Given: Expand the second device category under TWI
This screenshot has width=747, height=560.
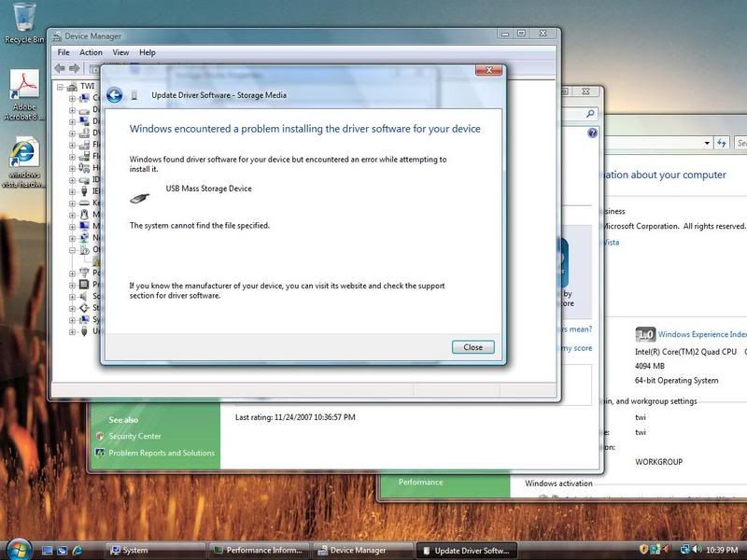Looking at the screenshot, I should 72,109.
